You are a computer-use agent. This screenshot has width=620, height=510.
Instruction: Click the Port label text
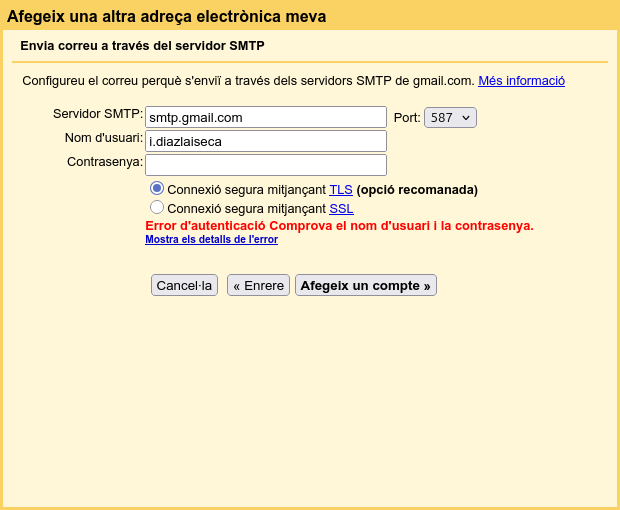(x=407, y=118)
